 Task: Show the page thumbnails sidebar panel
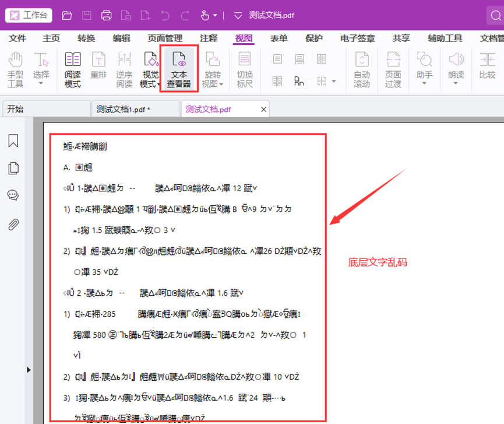[13, 168]
